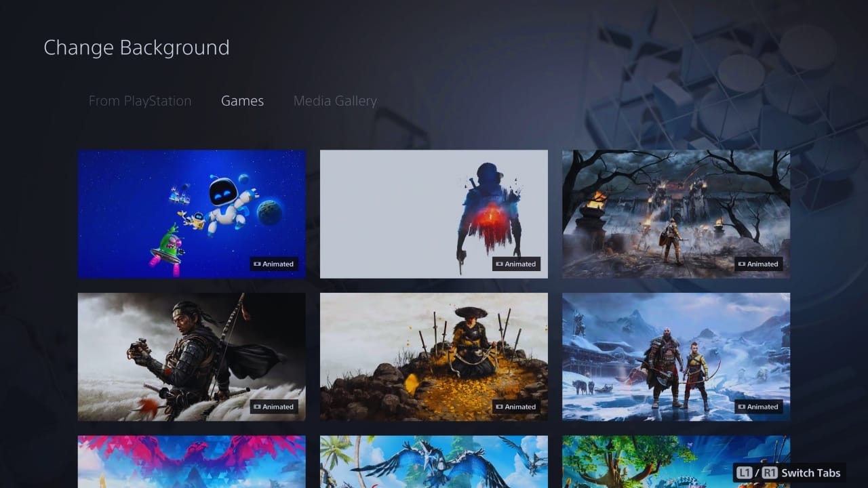Click Animated badge on dark castle wallpaper

tap(758, 264)
